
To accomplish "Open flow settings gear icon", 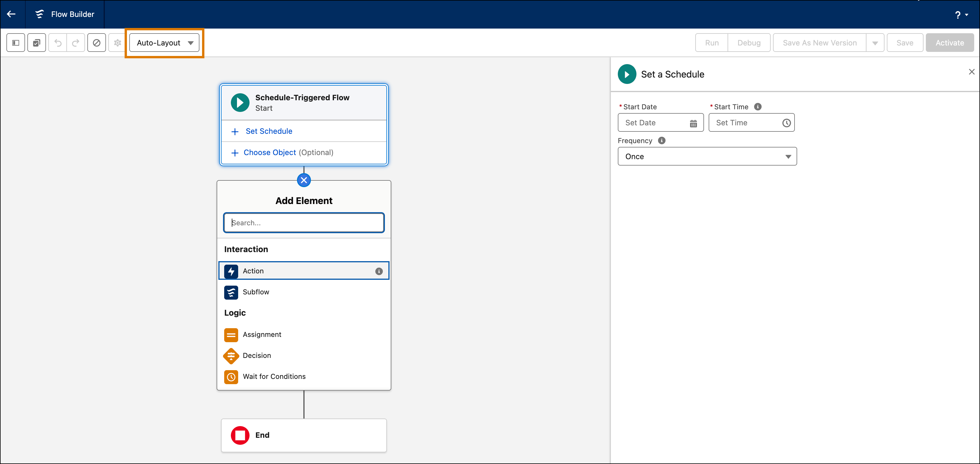I will click(118, 43).
